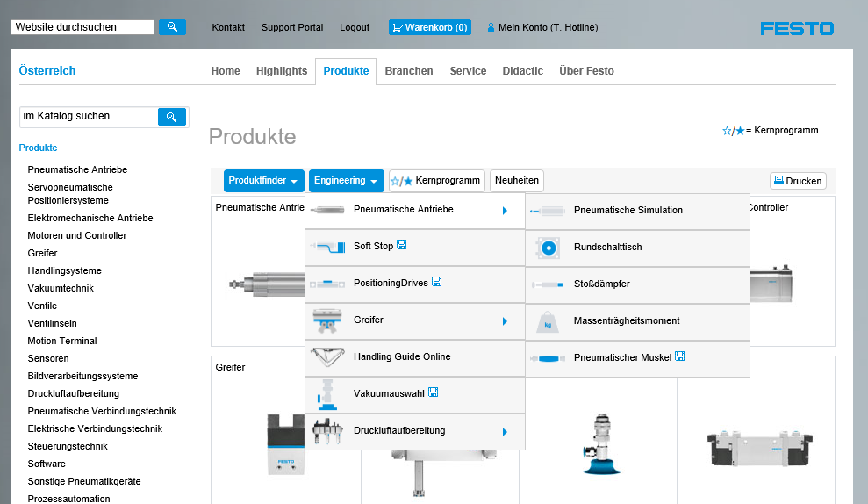Open the Produktfinder dropdown

[263, 181]
